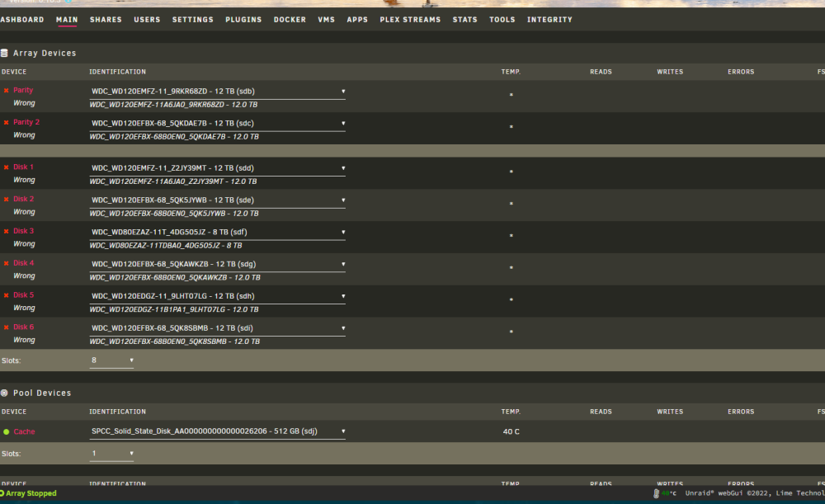Open the Plugins tab

[243, 20]
